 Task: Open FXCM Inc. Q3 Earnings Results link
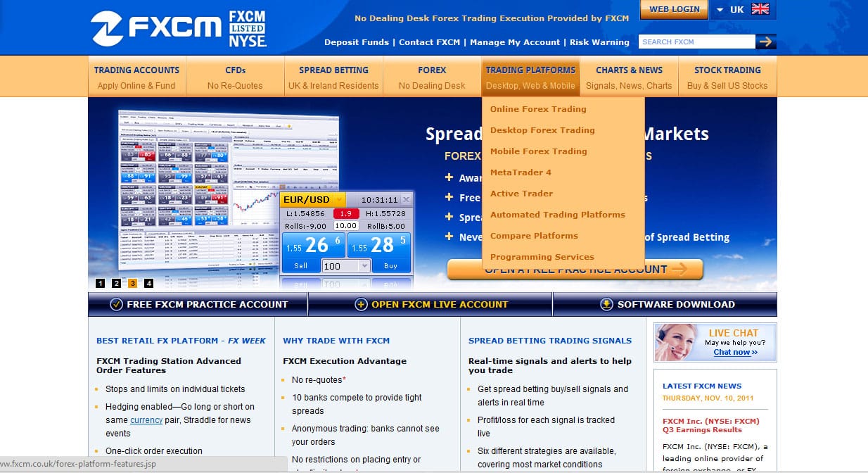711,426
